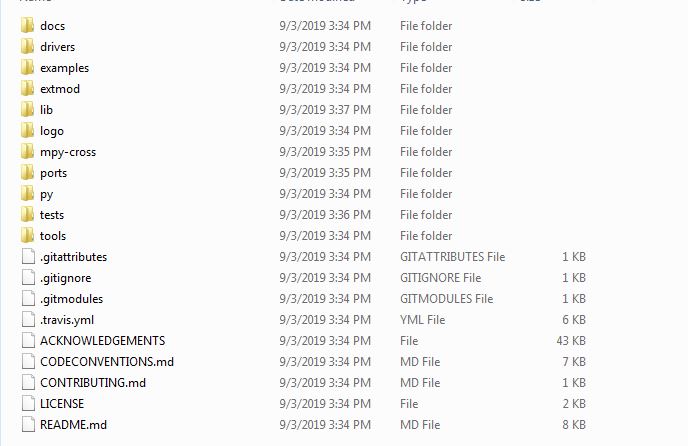This screenshot has height=446, width=688.
Task: Click the lib folder icon
Action: (x=27, y=110)
